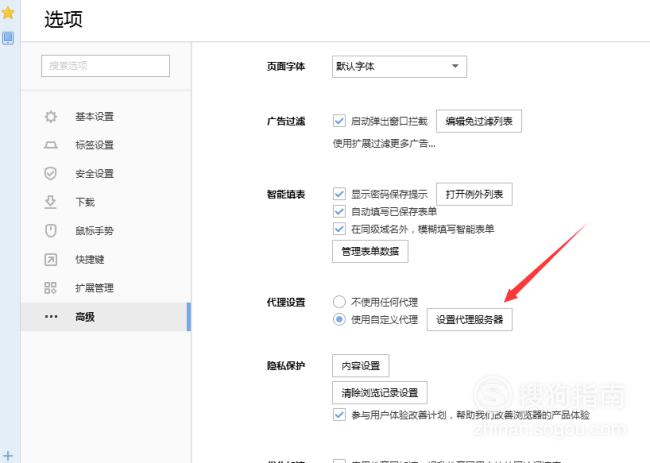Image resolution: width=650 pixels, height=463 pixels.
Task: Open the 页面字体 font dropdown
Action: [399, 67]
